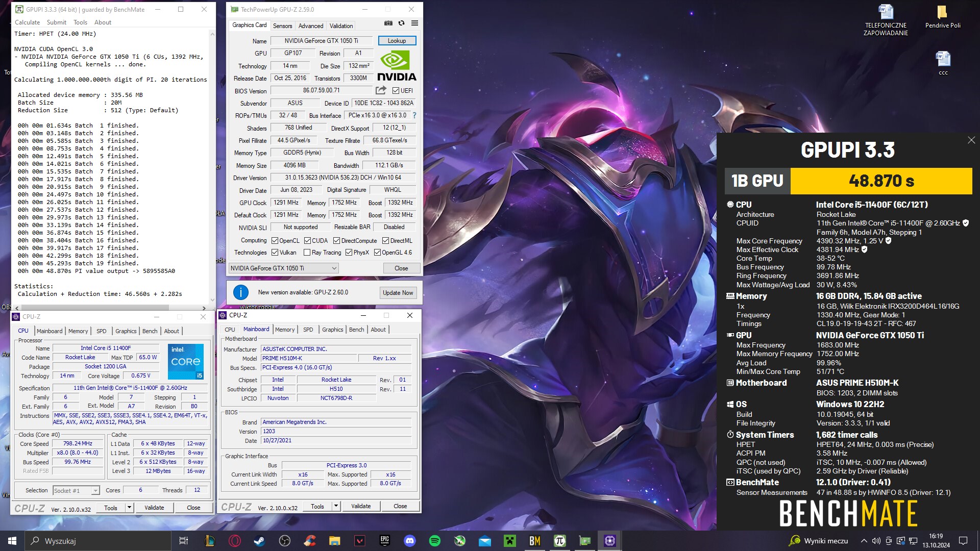Launch League of Legends from taskbar

210,541
